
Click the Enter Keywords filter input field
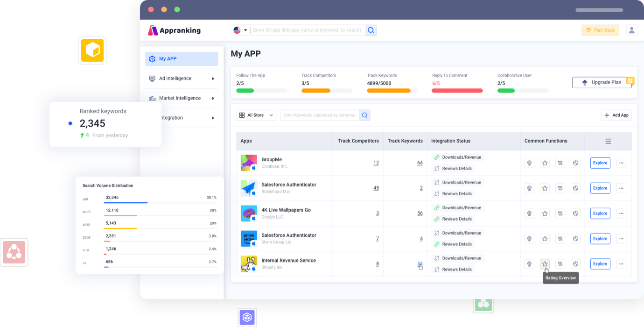tap(320, 115)
